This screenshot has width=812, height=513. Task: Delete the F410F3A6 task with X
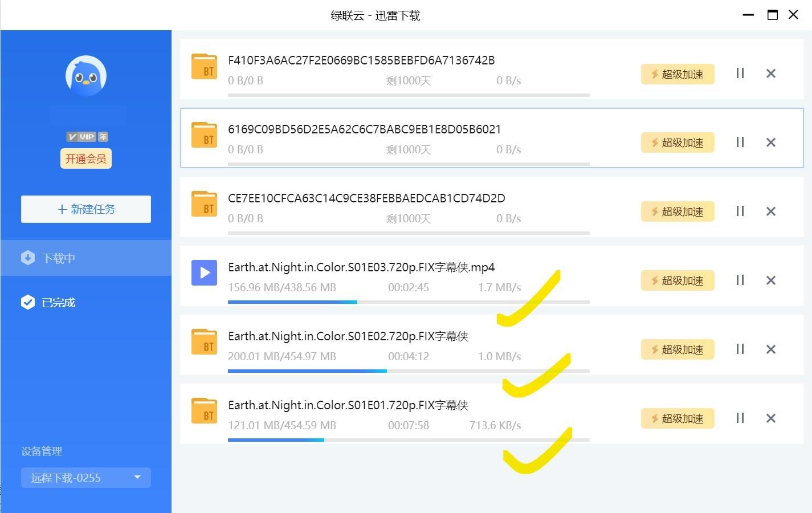(x=771, y=74)
